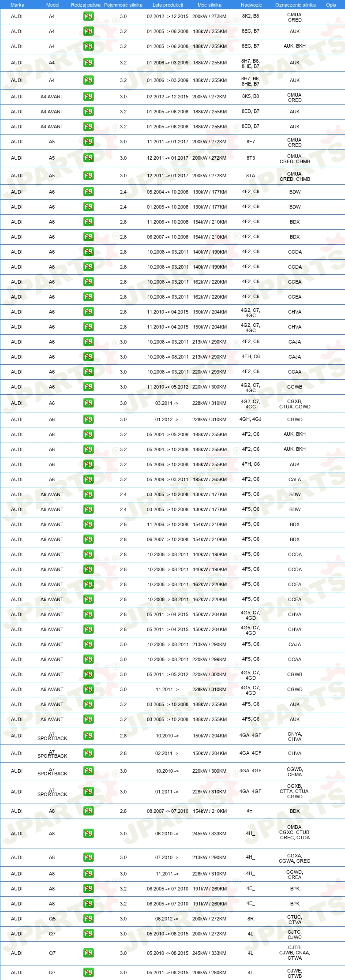The height and width of the screenshot is (980, 345).
Task: Select '4GH, 4GJ' body cell
Action: pyautogui.click(x=251, y=419)
